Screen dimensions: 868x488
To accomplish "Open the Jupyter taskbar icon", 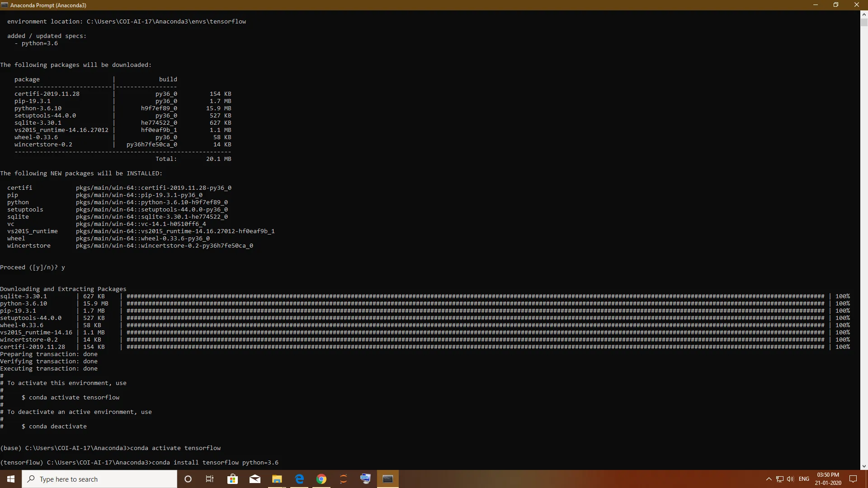I will pyautogui.click(x=344, y=479).
